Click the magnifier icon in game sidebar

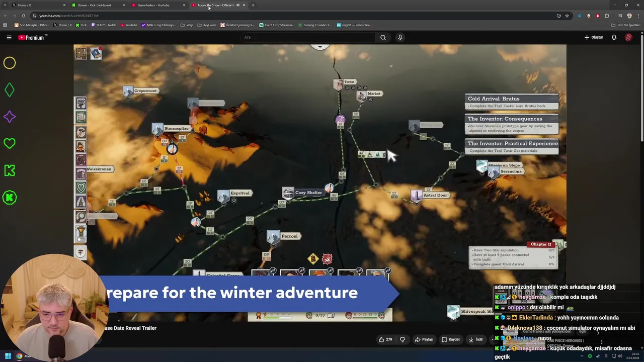[81, 217]
